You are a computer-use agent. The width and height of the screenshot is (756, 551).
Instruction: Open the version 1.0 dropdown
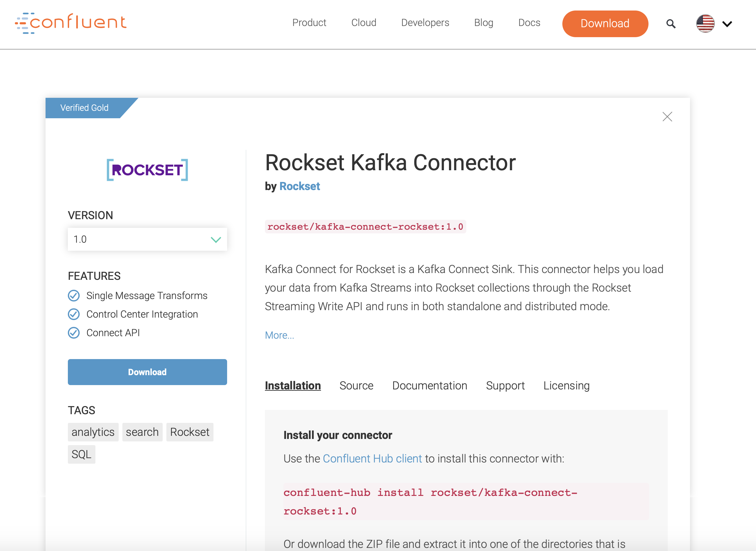147,240
